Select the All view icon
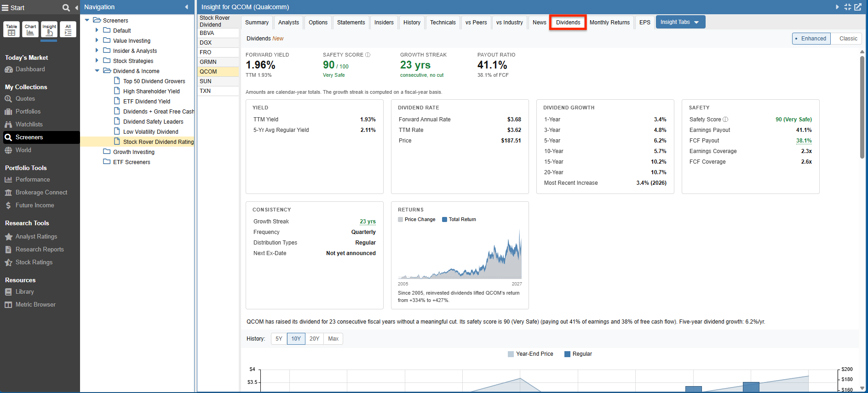868x393 pixels. pos(68,29)
